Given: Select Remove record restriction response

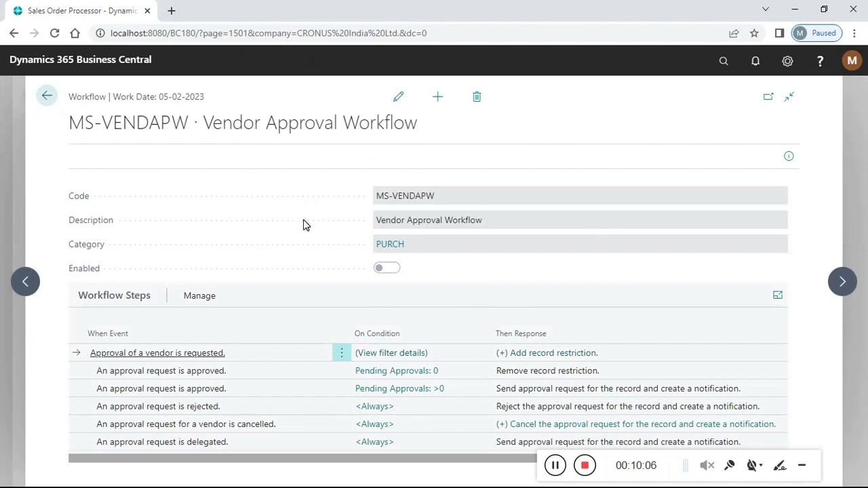Looking at the screenshot, I should tap(547, 371).
